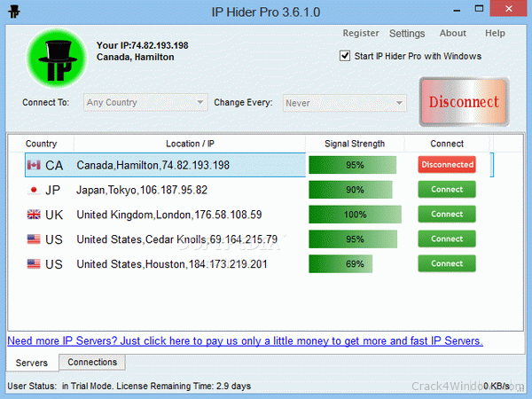Click the 100% signal bar for London
This screenshot has height=399, width=532.
pos(355,215)
